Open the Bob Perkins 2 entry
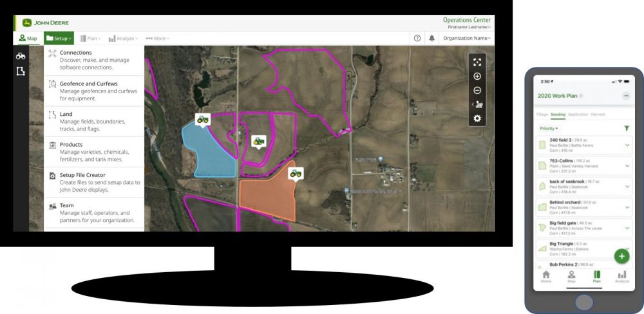Viewport: 644px width, 314px height. (x=584, y=265)
